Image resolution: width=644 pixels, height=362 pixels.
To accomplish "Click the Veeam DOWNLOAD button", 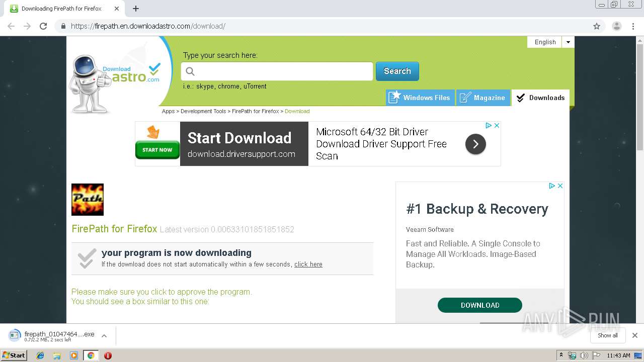I will click(x=480, y=305).
